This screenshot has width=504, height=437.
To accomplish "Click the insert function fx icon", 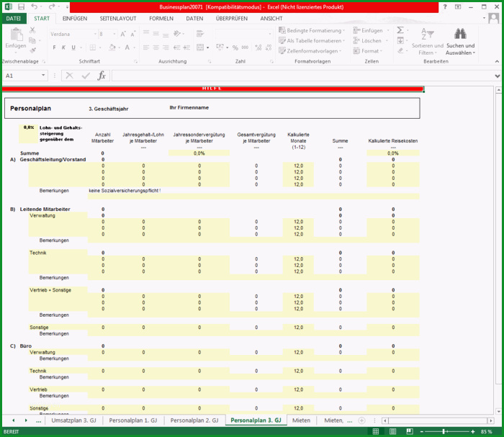I will click(102, 76).
